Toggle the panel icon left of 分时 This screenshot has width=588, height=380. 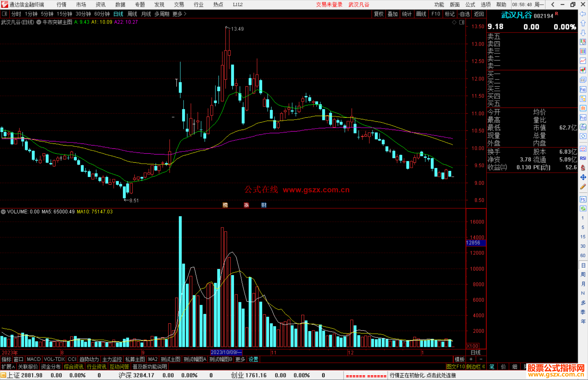pos(5,14)
